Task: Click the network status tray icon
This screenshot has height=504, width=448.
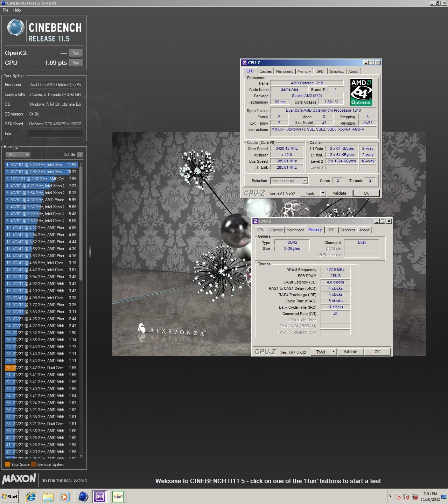Action: point(415,497)
